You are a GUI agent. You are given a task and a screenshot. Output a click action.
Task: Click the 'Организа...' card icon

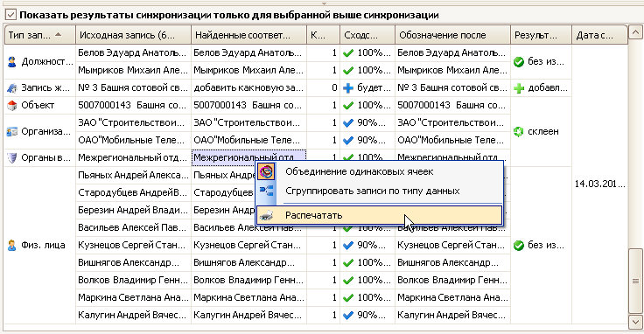[x=12, y=132]
